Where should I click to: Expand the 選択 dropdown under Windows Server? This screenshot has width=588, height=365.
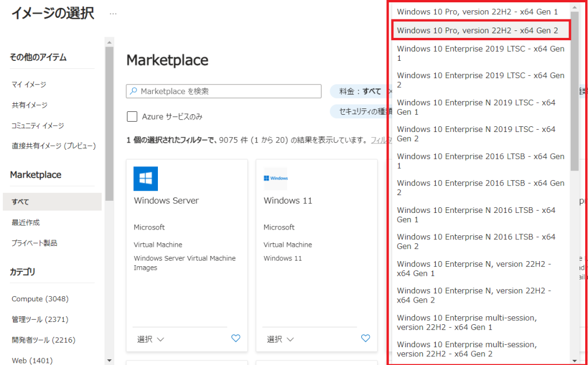(x=150, y=339)
